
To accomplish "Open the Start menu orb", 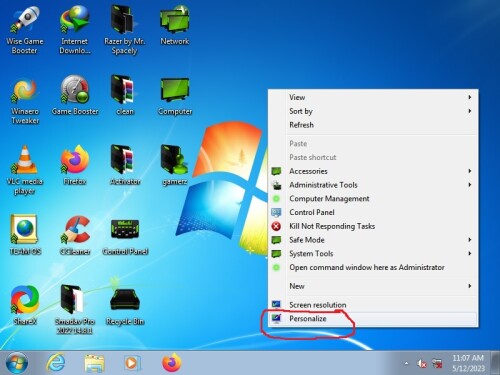I will pos(17,363).
